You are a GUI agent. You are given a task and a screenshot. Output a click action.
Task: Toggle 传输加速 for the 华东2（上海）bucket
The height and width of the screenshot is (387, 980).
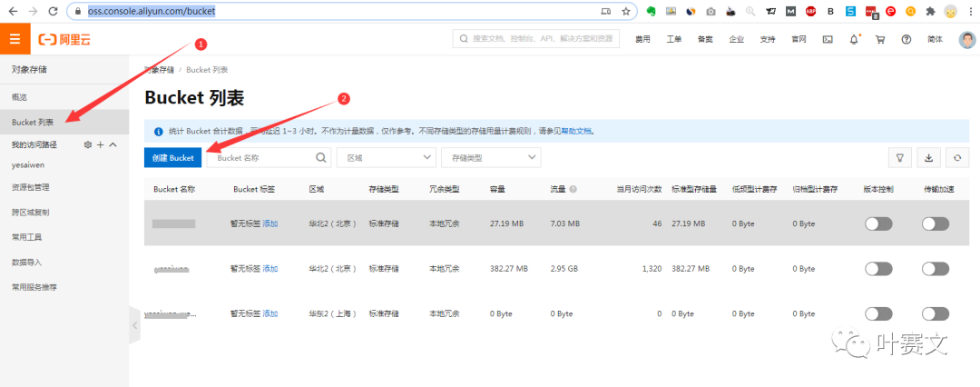(936, 313)
